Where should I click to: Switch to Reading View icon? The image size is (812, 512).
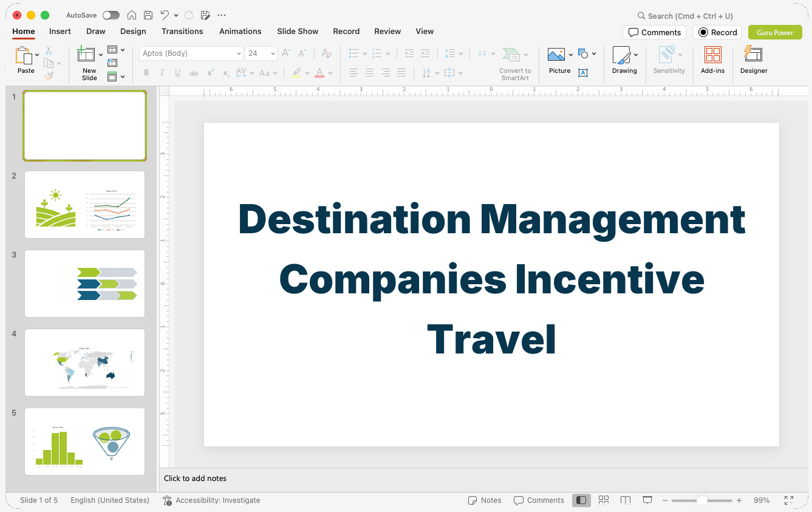pyautogui.click(x=626, y=500)
